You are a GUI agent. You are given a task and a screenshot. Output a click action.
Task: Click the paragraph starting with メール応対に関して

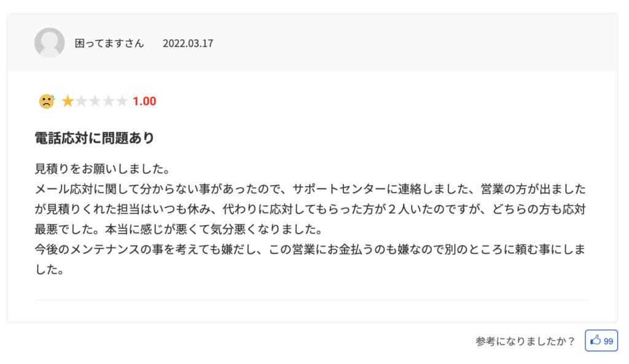[x=310, y=209]
